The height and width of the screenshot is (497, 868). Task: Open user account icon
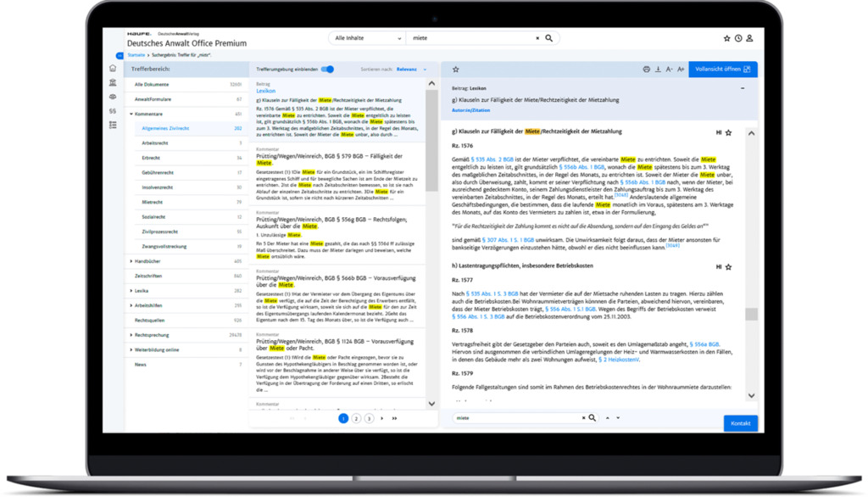749,38
